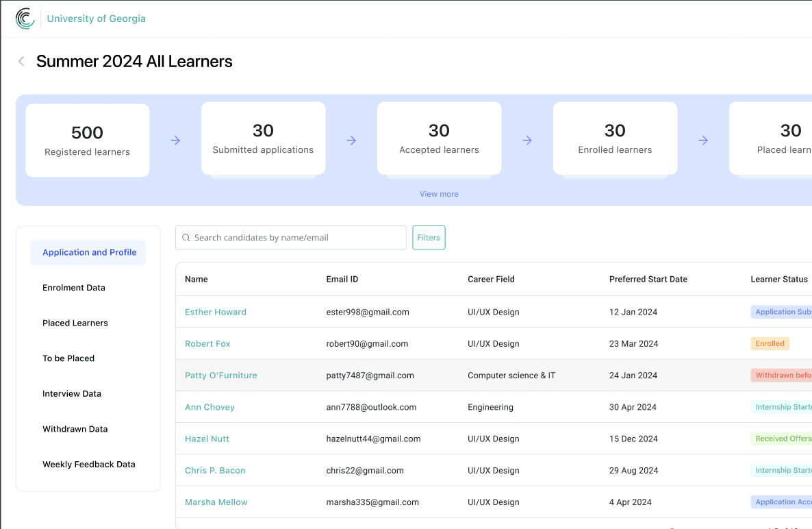Click email ann7788@outlook.com
This screenshot has width=812, height=529.
[371, 407]
